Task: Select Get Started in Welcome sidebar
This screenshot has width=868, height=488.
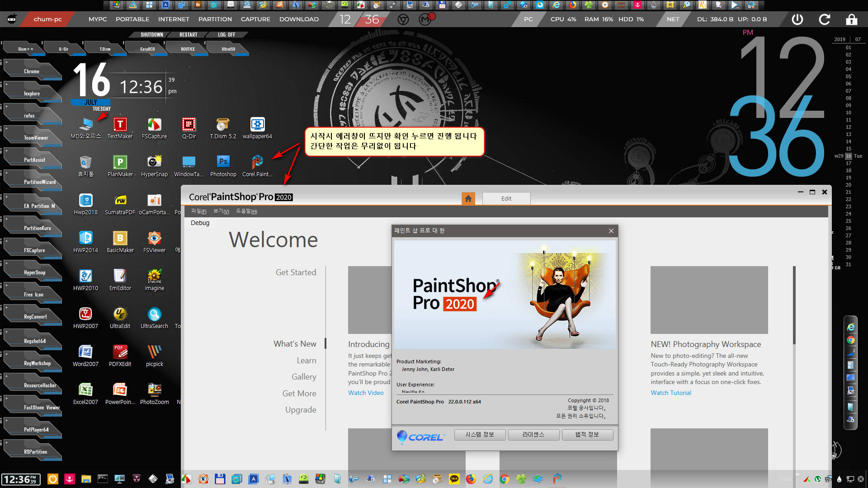Action: click(296, 272)
